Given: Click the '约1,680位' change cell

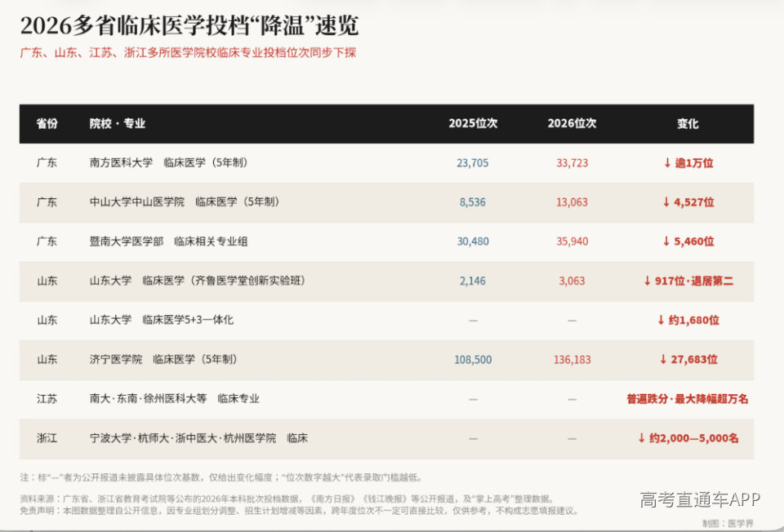Looking at the screenshot, I should coord(688,320).
